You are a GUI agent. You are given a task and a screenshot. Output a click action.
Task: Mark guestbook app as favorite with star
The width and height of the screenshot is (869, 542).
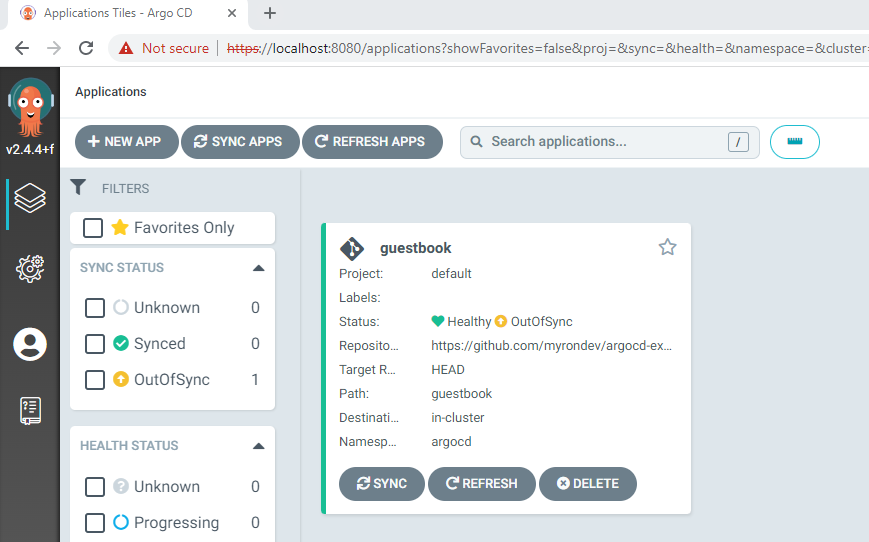point(667,247)
